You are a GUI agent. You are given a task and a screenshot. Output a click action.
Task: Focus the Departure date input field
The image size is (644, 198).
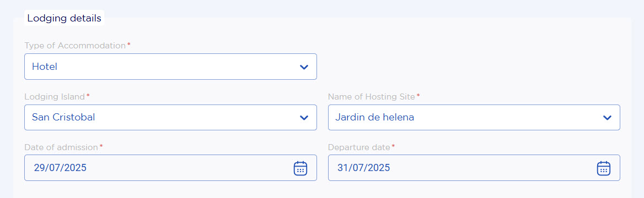[474, 168]
